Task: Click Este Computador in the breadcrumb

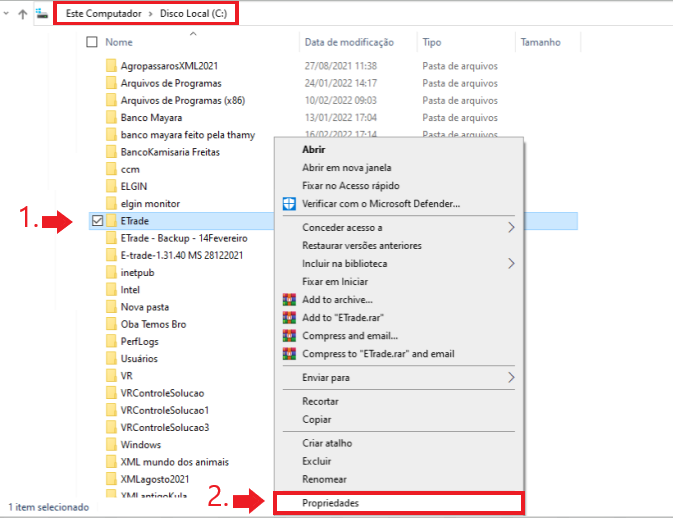Action: pos(103,14)
